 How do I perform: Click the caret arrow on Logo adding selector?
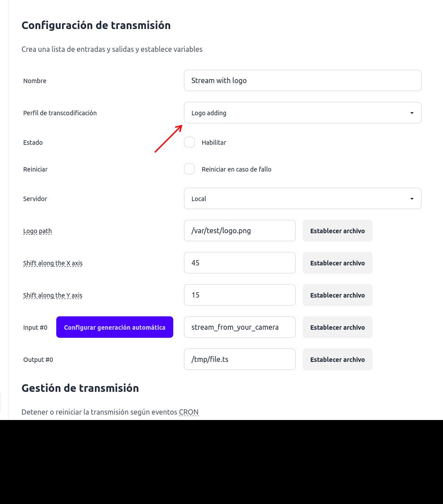tap(411, 113)
